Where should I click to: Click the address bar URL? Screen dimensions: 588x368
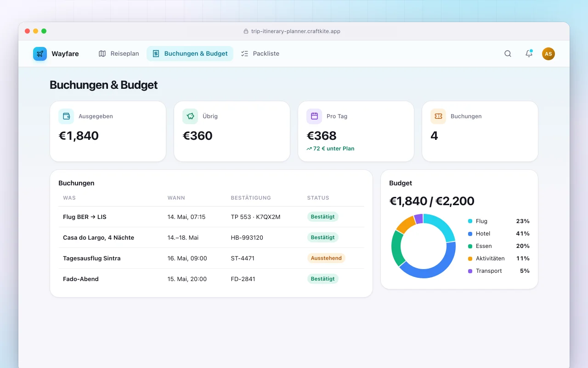pyautogui.click(x=296, y=31)
